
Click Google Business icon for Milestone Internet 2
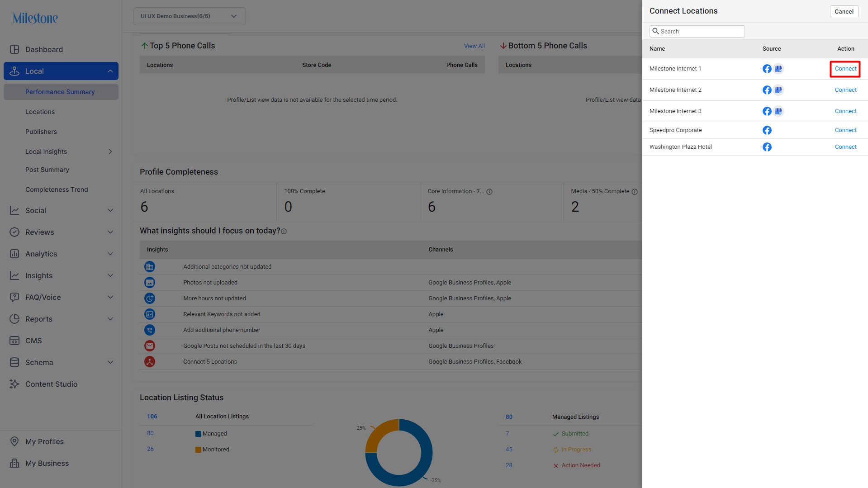[778, 90]
